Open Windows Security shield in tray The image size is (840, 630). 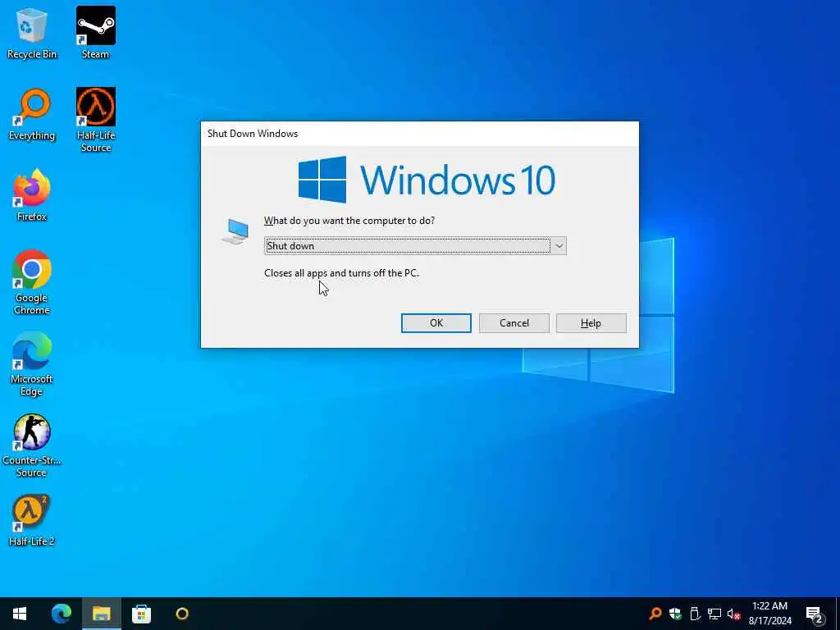click(675, 614)
